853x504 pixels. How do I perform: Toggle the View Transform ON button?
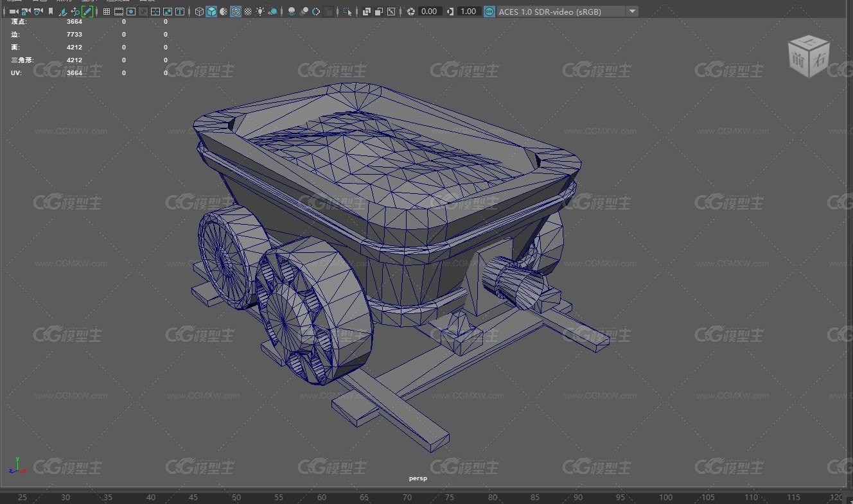click(x=489, y=12)
